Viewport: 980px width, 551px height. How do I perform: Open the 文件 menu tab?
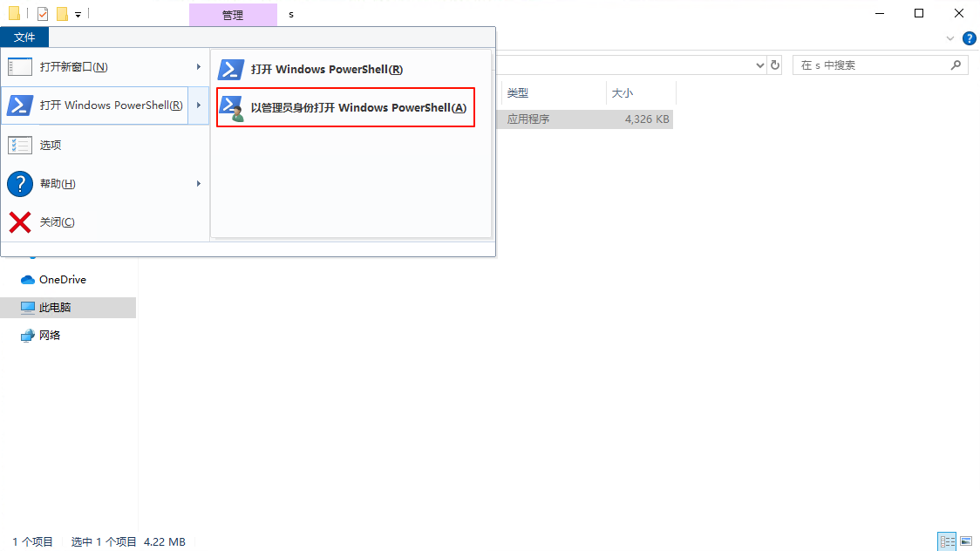click(24, 37)
